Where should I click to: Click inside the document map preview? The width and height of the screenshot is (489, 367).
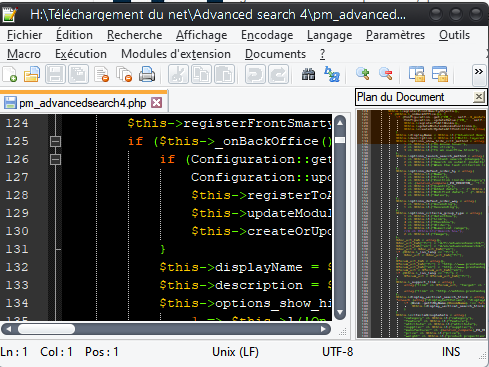[x=421, y=224]
